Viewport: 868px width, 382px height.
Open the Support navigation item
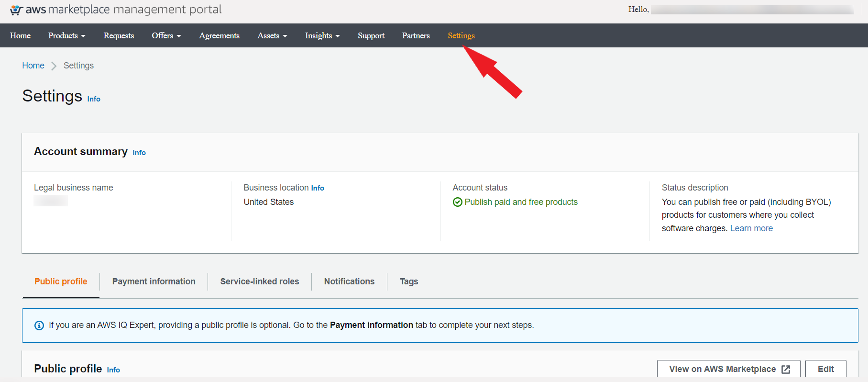[x=371, y=35]
